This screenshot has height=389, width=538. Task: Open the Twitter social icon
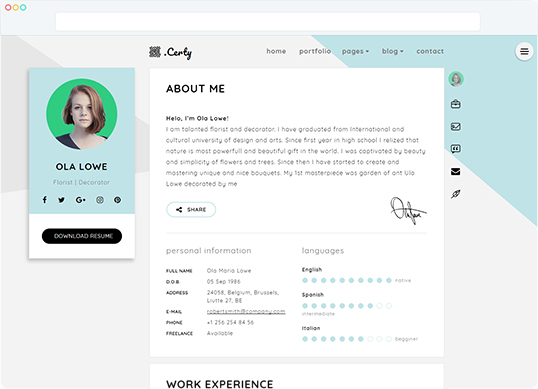coord(61,200)
